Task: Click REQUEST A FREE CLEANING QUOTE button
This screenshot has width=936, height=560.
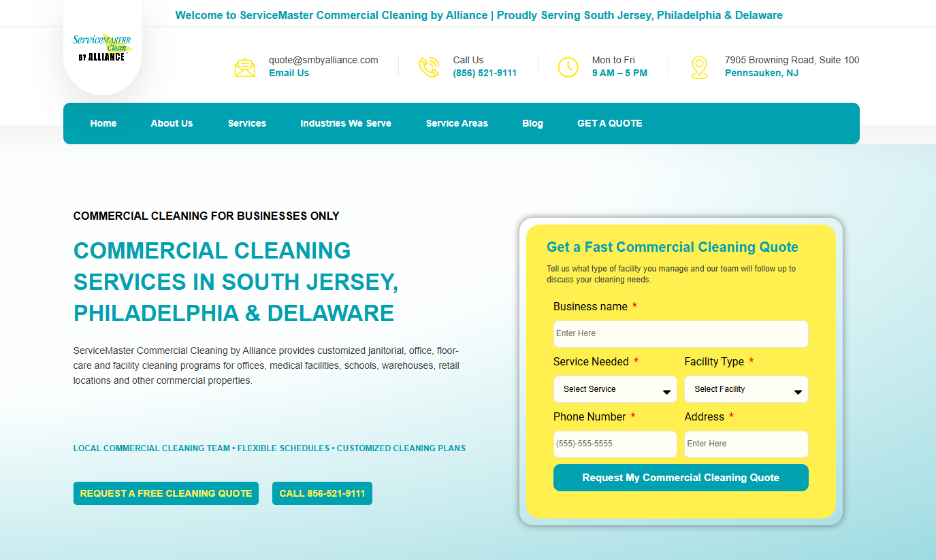Action: coord(166,493)
